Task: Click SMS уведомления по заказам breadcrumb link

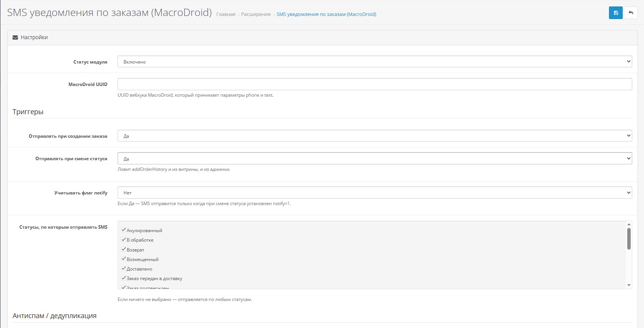Action: click(326, 14)
